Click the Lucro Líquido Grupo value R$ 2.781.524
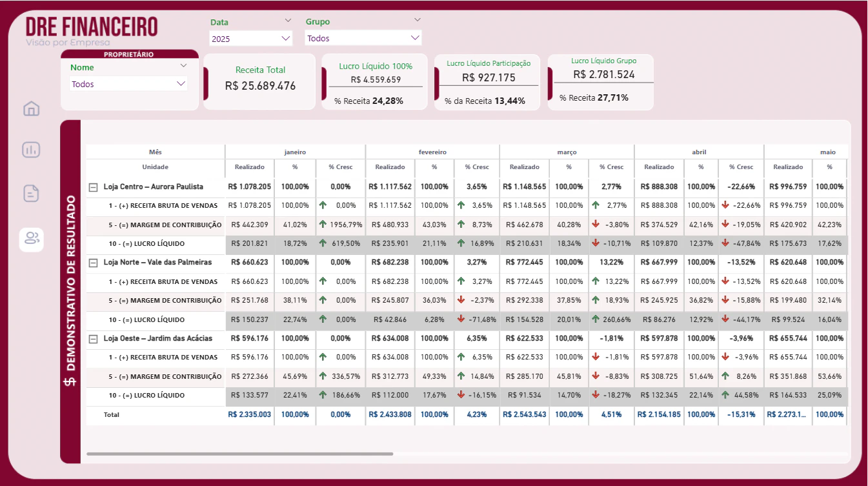This screenshot has width=868, height=486. (x=603, y=75)
